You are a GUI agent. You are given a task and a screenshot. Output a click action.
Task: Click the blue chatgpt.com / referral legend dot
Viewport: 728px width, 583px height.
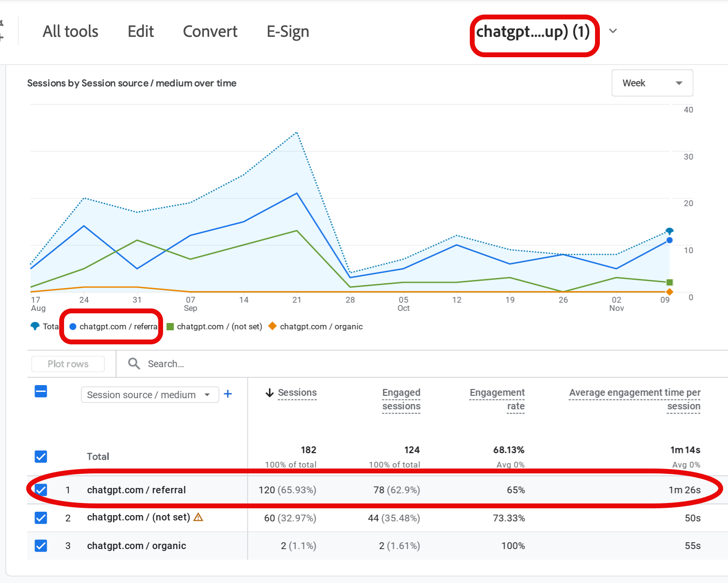tap(73, 326)
